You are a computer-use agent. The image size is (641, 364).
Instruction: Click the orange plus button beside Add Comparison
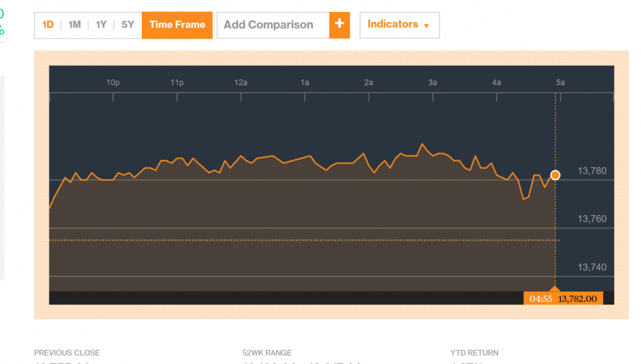click(x=339, y=24)
